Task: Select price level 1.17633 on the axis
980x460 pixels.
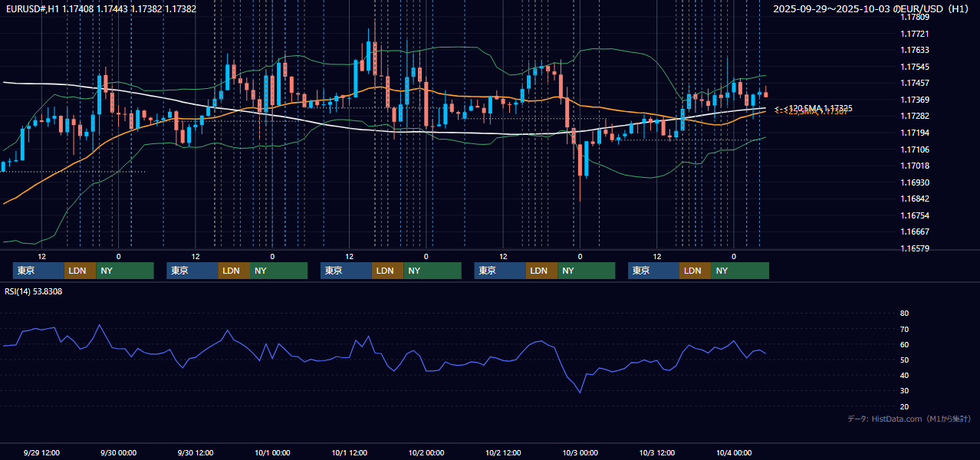Action: click(914, 50)
